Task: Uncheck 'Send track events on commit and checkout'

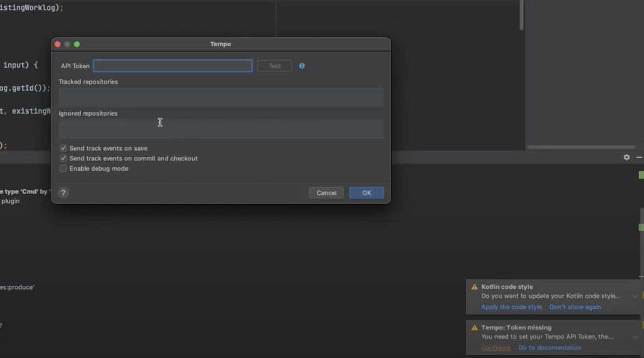Action: pos(63,158)
